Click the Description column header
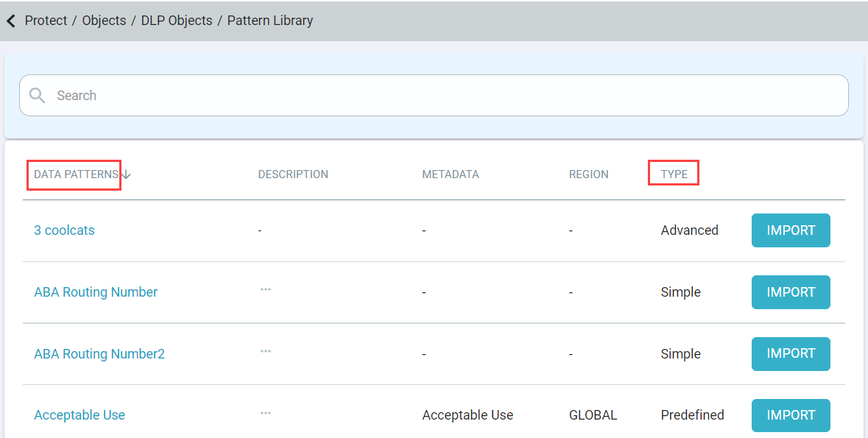 pos(293,174)
